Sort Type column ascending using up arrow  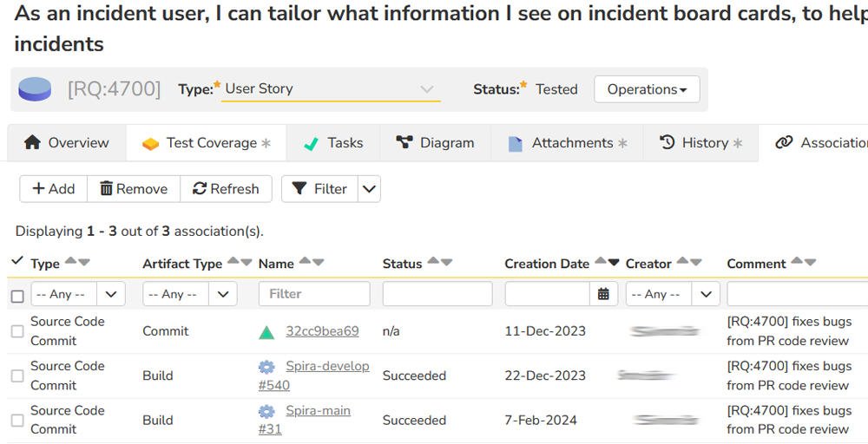pos(71,262)
